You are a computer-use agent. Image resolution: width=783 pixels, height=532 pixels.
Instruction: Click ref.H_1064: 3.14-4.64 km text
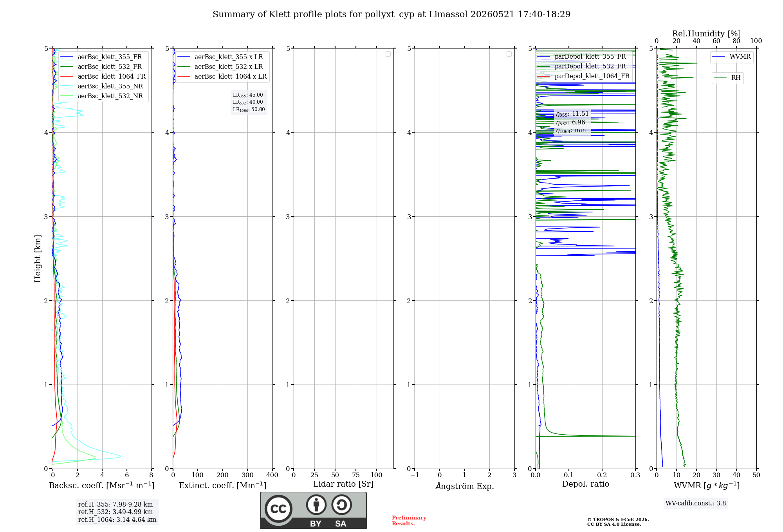click(117, 520)
